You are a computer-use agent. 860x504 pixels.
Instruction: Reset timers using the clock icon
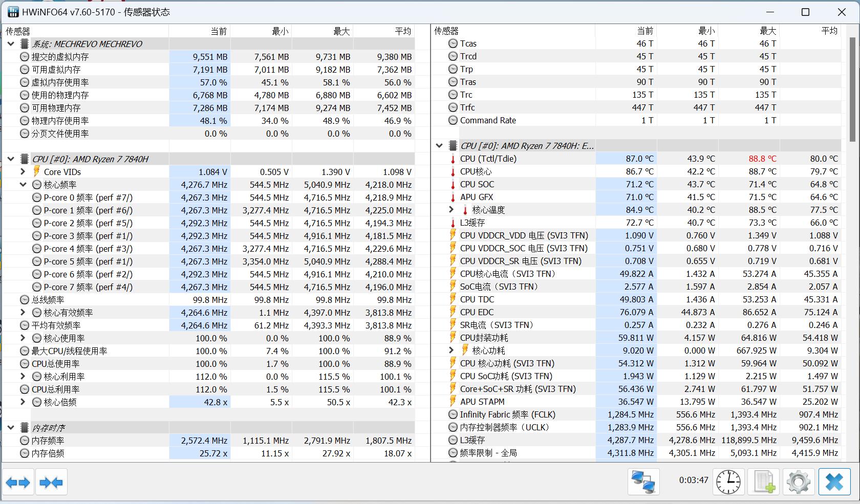(x=728, y=481)
